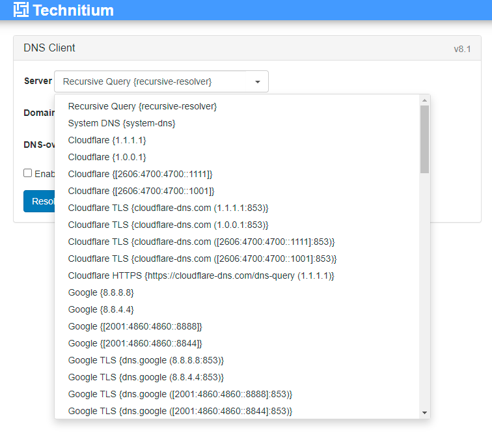492x448 pixels.
Task: Pick Cloudflare {1.0.0.1} from list
Action: (x=107, y=157)
